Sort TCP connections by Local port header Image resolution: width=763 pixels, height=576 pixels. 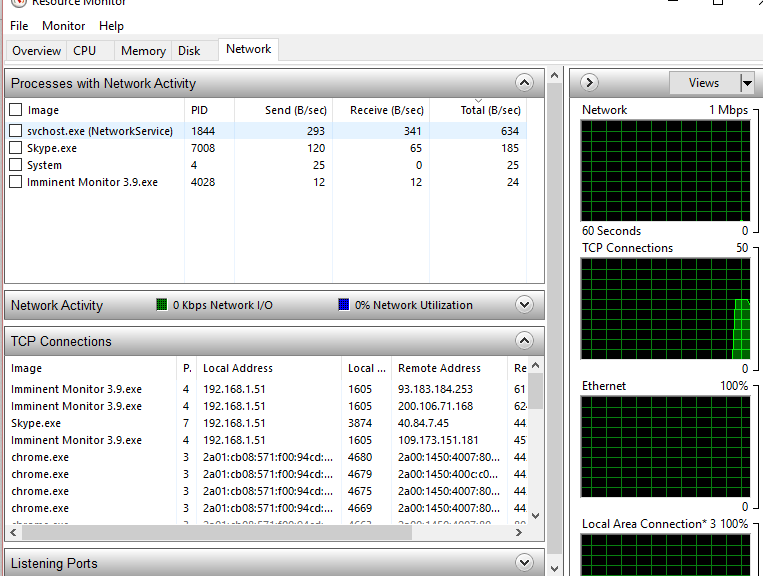366,368
